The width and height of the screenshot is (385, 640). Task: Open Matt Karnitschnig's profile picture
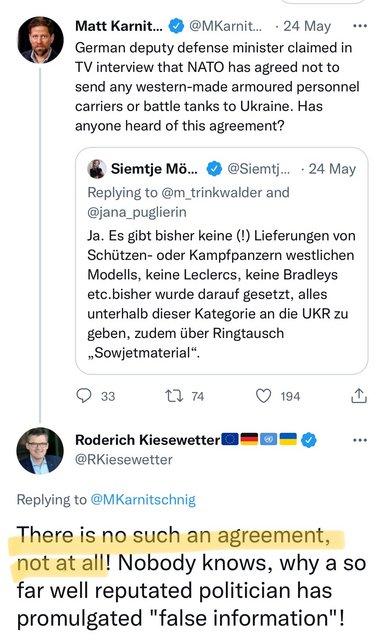coord(40,40)
